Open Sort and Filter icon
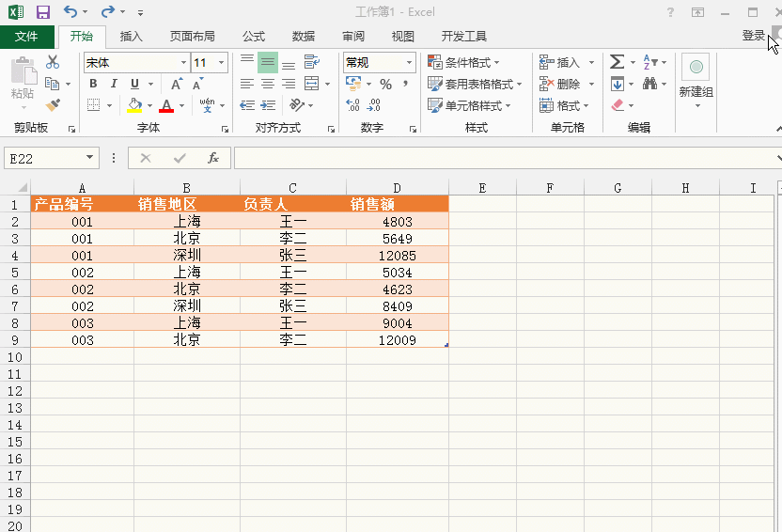This screenshot has width=782, height=532. click(x=650, y=62)
